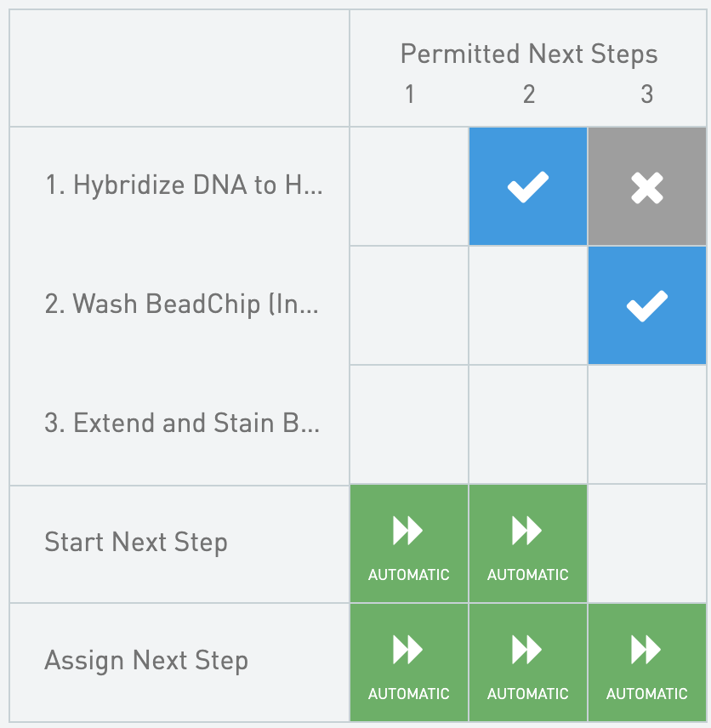Click empty cell for Wash BeadChip row, column 2
The image size is (711, 728).
(527, 306)
